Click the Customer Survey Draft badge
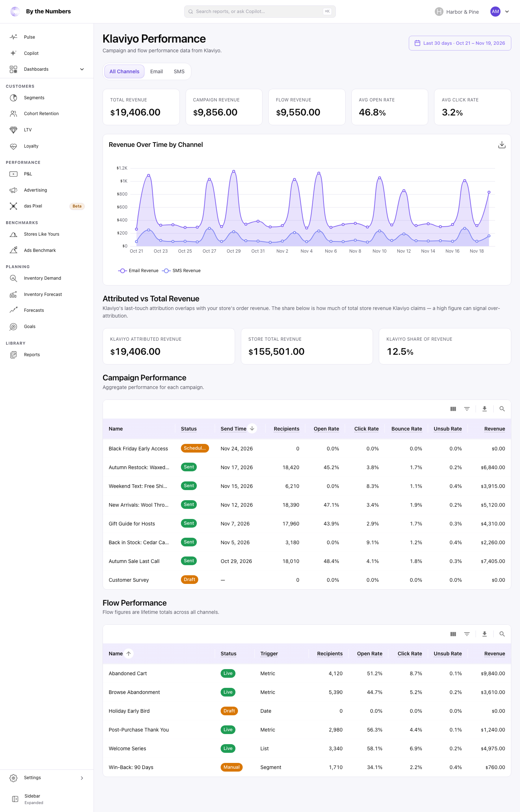 tap(189, 580)
